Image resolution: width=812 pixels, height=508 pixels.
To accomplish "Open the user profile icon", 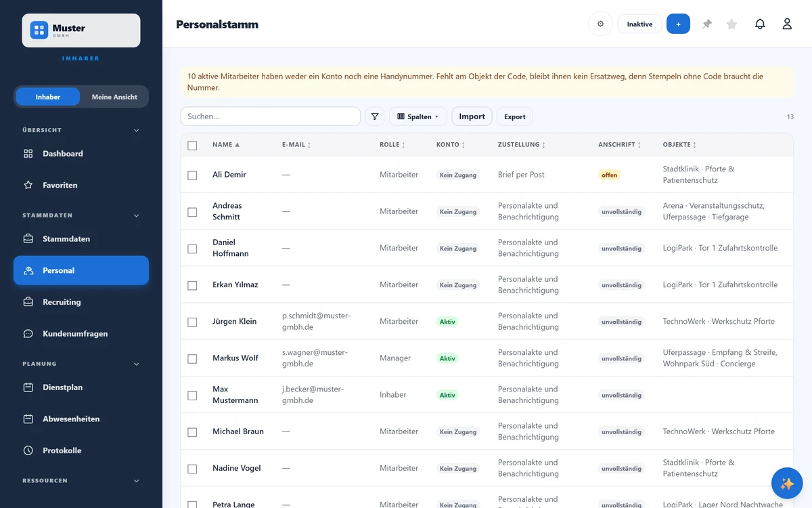I will coord(787,24).
